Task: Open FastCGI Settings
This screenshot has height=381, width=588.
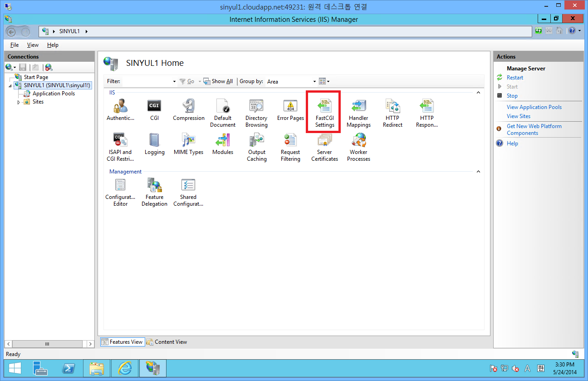Action: [x=324, y=114]
